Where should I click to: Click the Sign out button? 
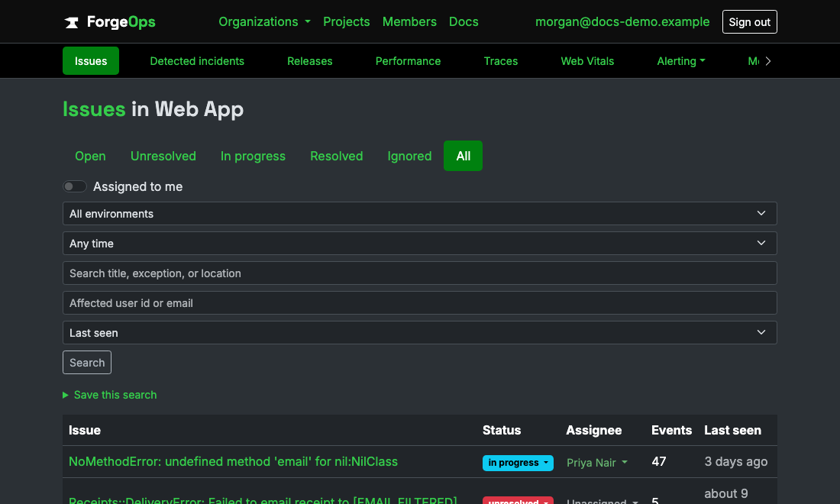pyautogui.click(x=749, y=22)
